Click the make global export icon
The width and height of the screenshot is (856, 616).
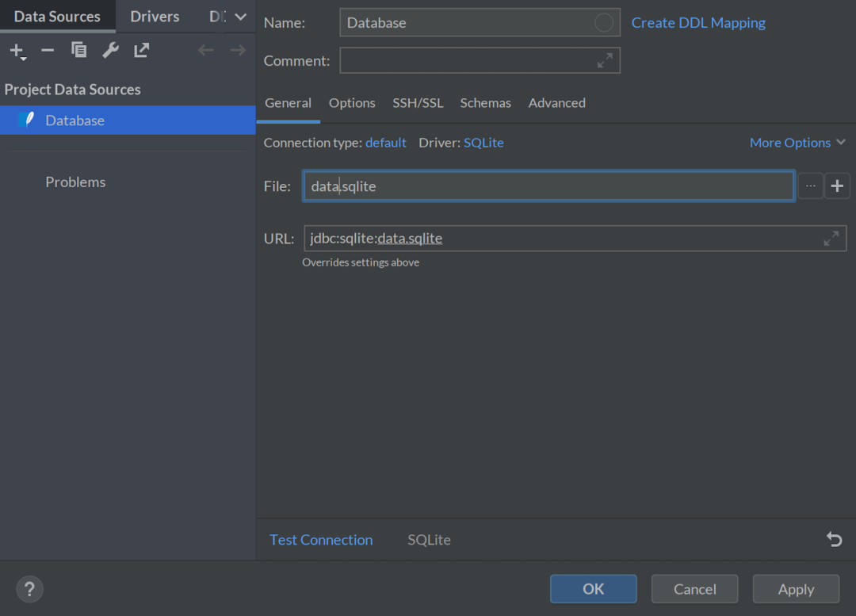(x=141, y=50)
